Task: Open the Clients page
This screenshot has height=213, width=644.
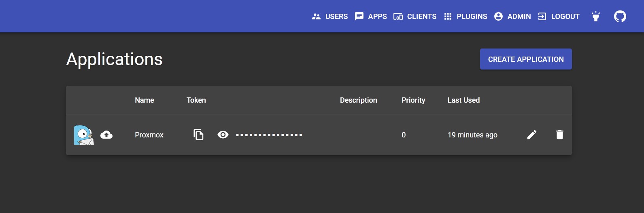Action: (x=415, y=16)
